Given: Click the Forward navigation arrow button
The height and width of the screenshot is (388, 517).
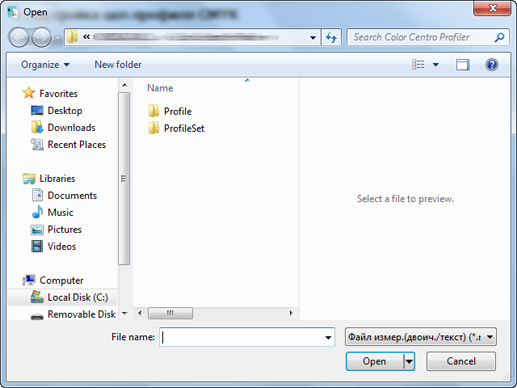Looking at the screenshot, I should pyautogui.click(x=41, y=37).
